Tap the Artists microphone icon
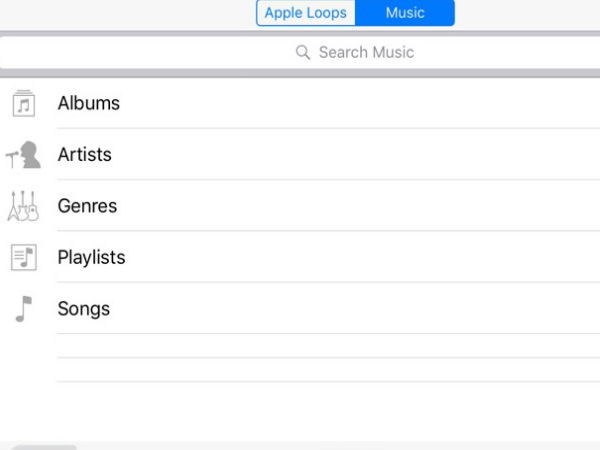This screenshot has height=450, width=600. point(24,155)
